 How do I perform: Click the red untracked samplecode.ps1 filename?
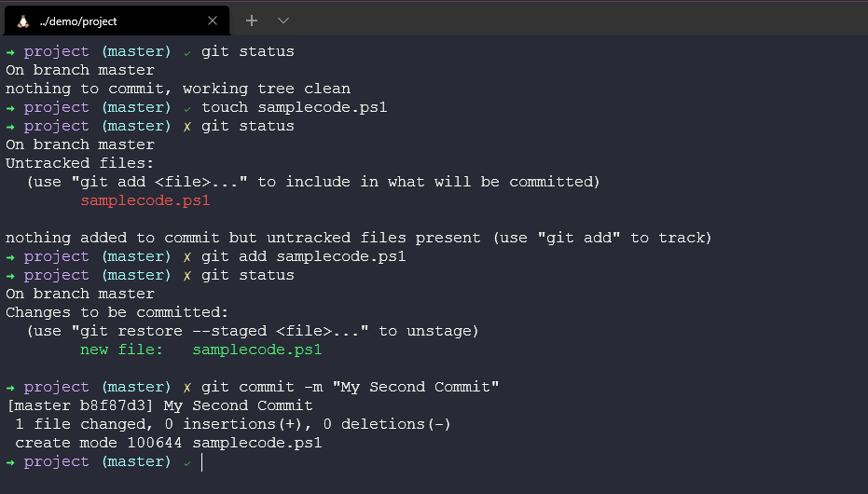click(145, 200)
